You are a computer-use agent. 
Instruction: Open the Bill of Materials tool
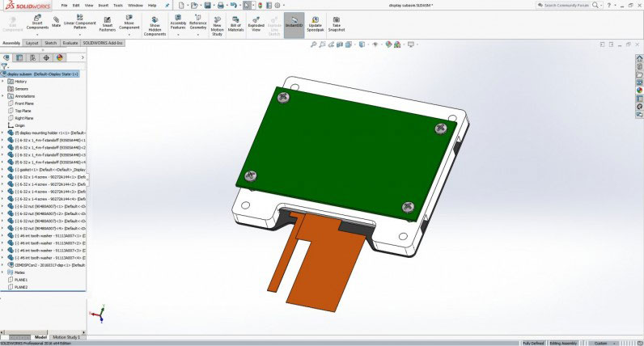click(x=236, y=23)
